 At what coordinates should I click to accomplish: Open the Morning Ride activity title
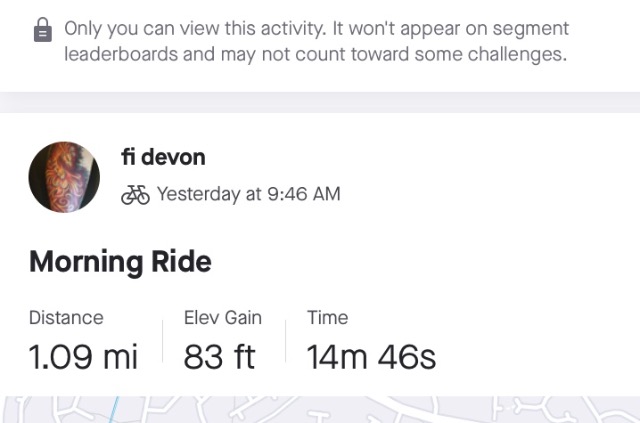pyautogui.click(x=120, y=262)
